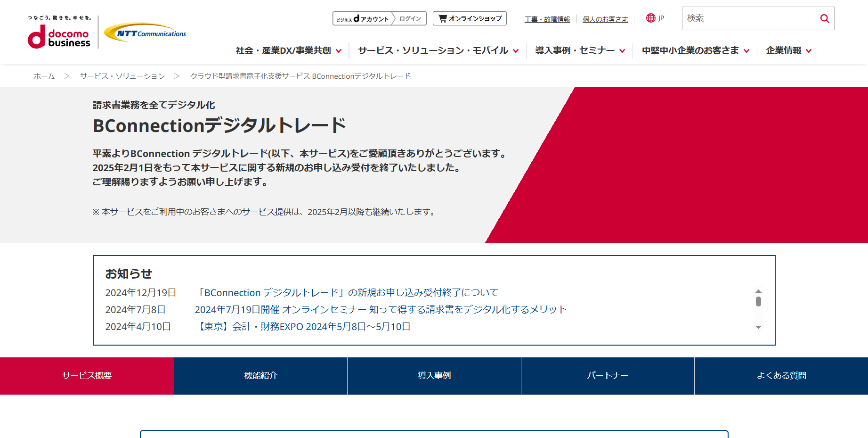Image resolution: width=868 pixels, height=438 pixels.
Task: Click the date 2024年12月19日
Action: click(141, 292)
